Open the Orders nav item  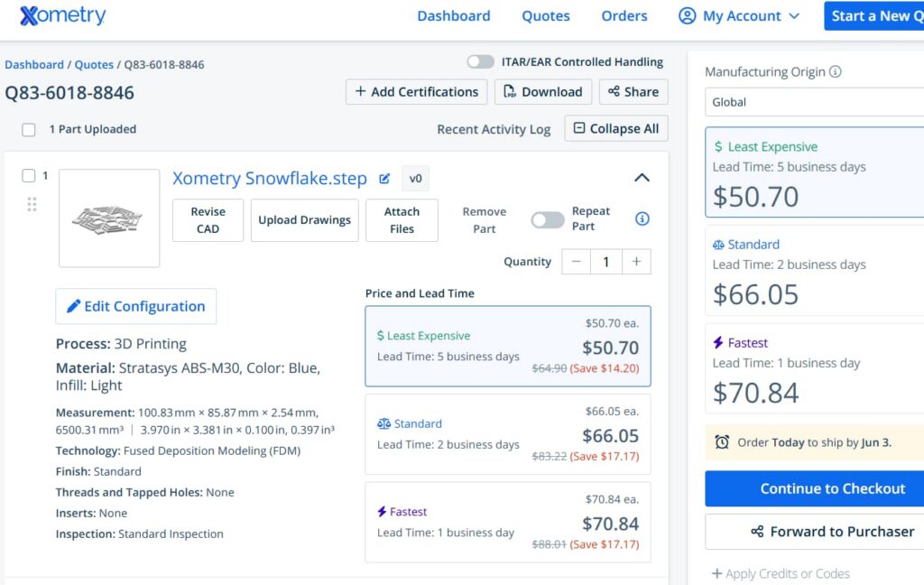click(x=624, y=16)
